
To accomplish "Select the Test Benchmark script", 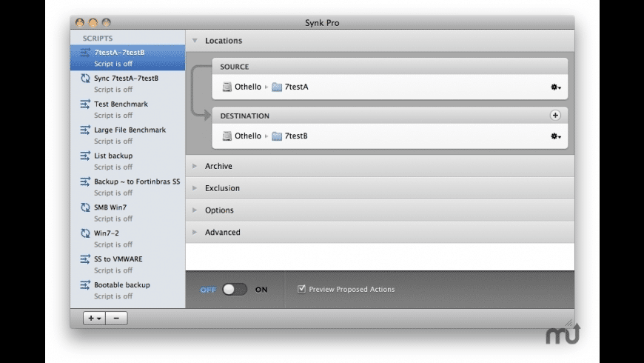I will tap(128, 110).
